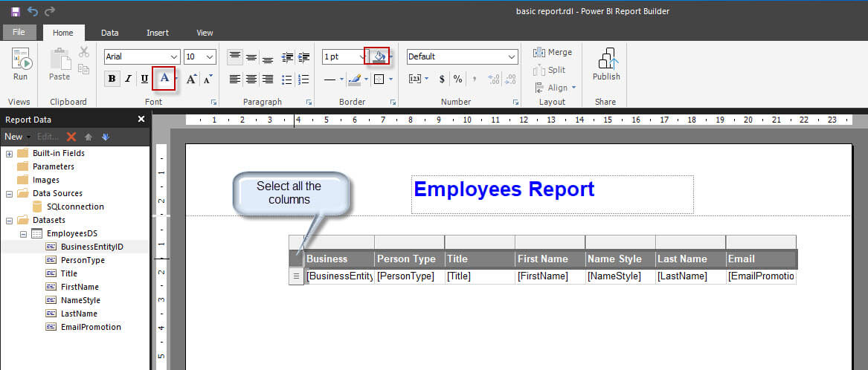
Task: Click the Paste button
Action: pyautogui.click(x=60, y=65)
